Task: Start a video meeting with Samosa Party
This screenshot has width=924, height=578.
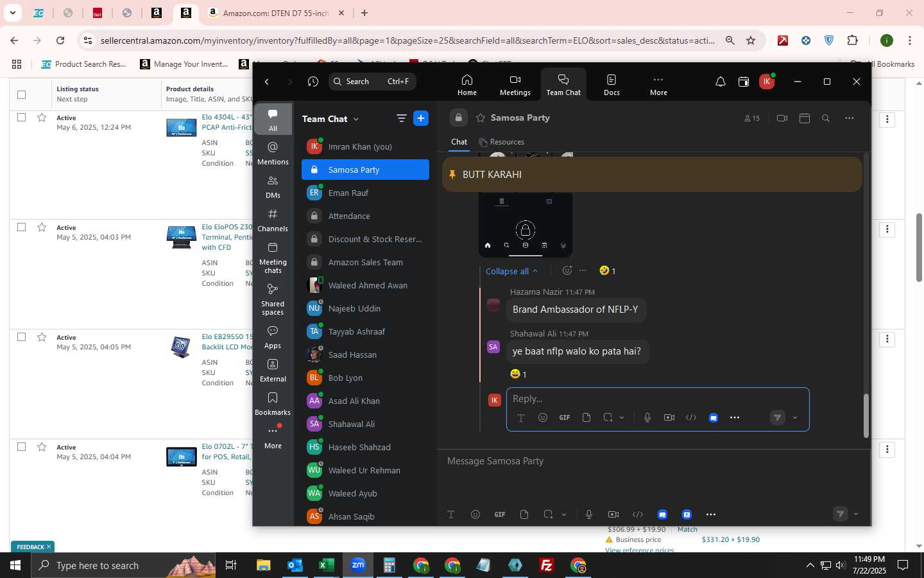Action: (x=782, y=118)
